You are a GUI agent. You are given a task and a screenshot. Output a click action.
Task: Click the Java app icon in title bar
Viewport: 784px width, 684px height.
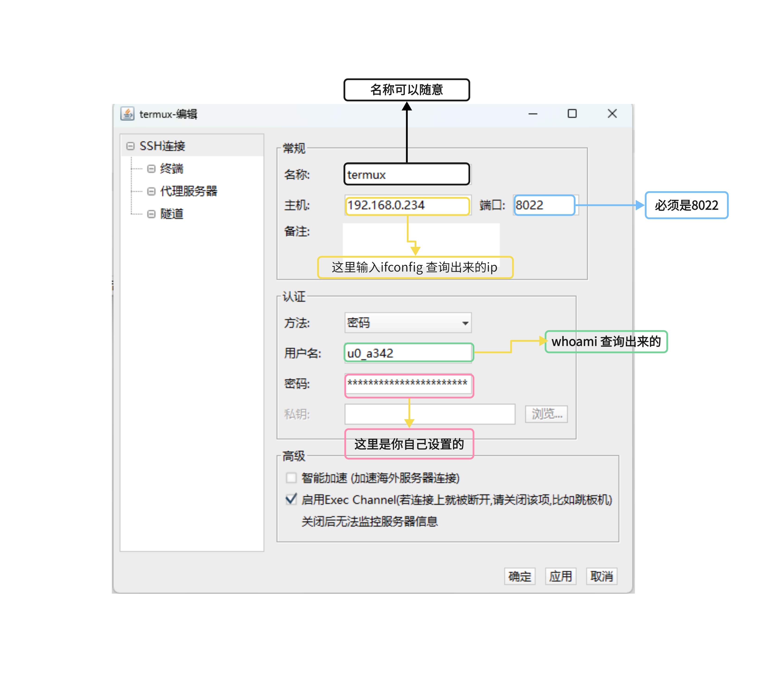pyautogui.click(x=127, y=113)
